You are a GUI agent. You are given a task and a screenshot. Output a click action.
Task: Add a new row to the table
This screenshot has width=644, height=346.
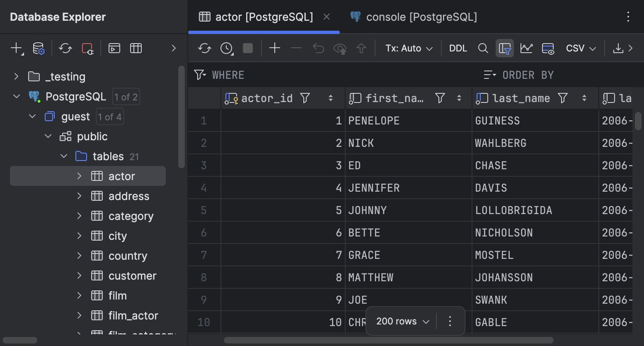point(274,48)
